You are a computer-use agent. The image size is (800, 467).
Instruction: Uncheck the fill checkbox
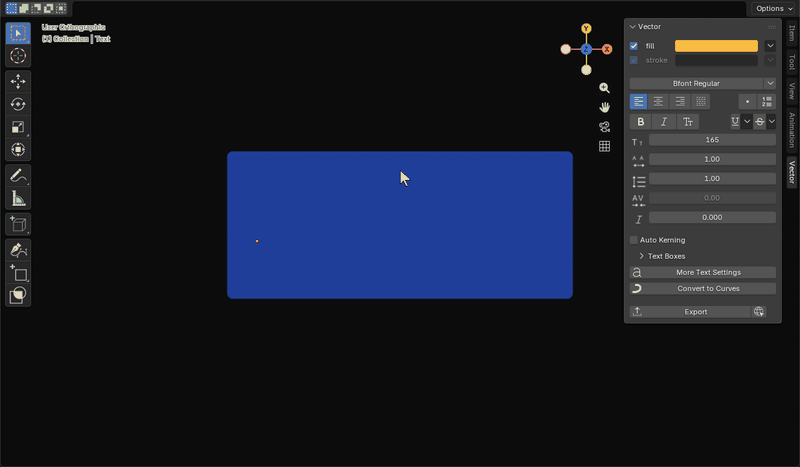634,46
